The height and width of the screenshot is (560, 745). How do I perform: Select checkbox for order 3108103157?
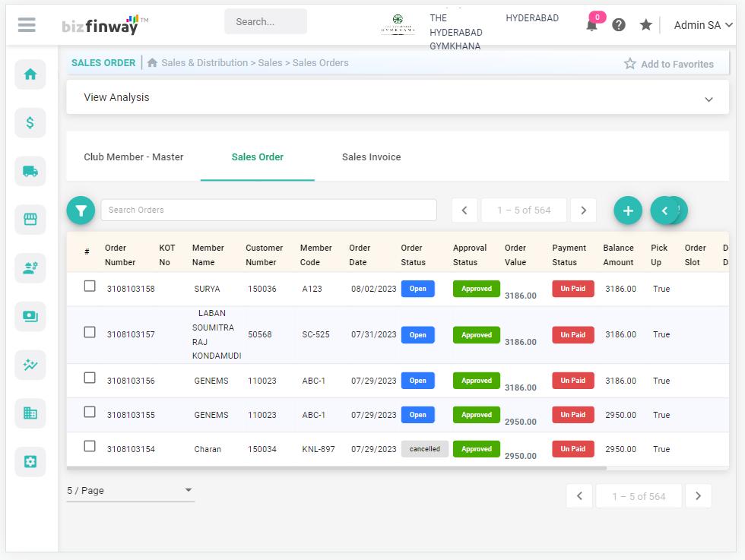pyautogui.click(x=90, y=332)
